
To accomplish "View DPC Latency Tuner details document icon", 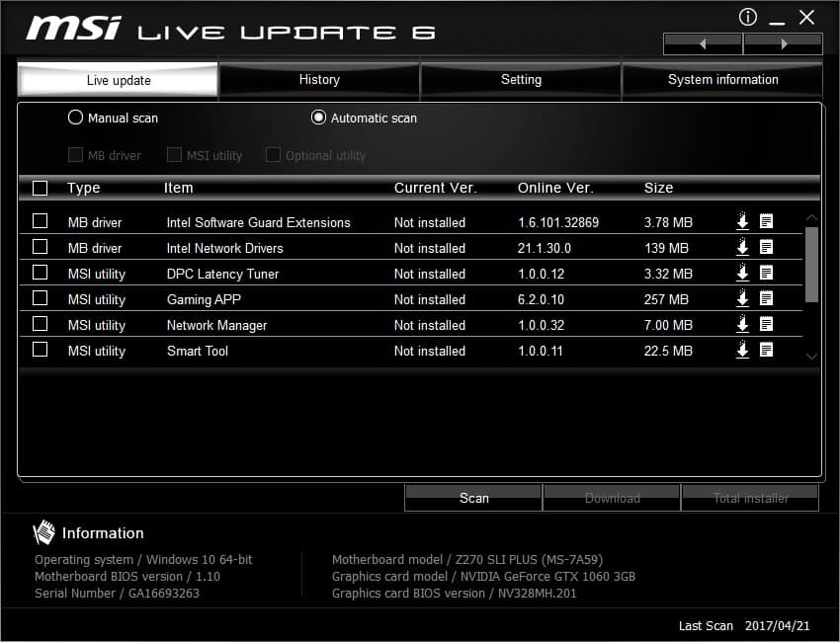I will click(766, 273).
